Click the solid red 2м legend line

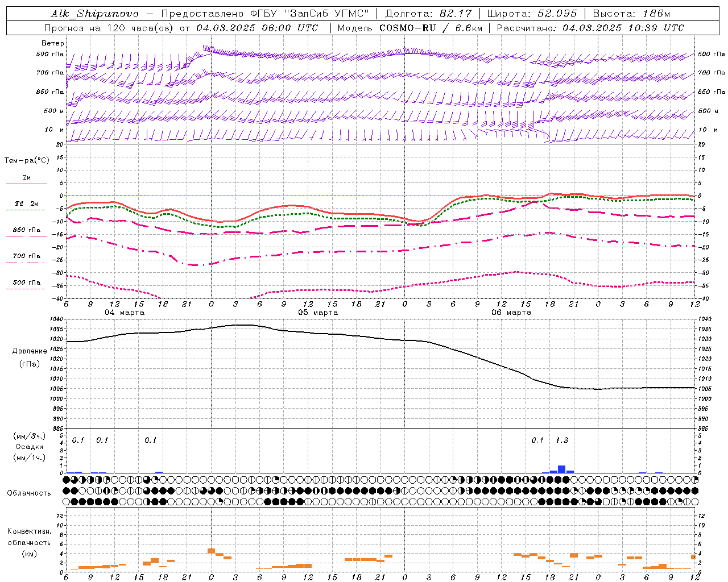tap(26, 184)
